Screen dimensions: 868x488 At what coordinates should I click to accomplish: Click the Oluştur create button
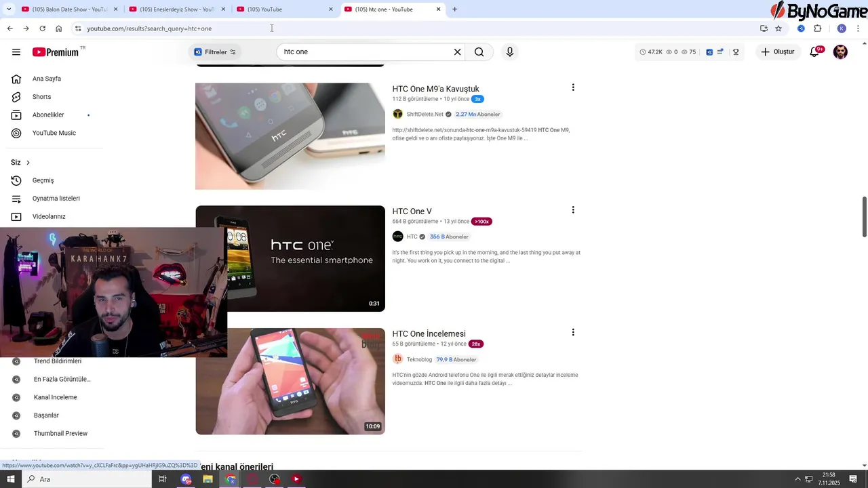click(777, 52)
